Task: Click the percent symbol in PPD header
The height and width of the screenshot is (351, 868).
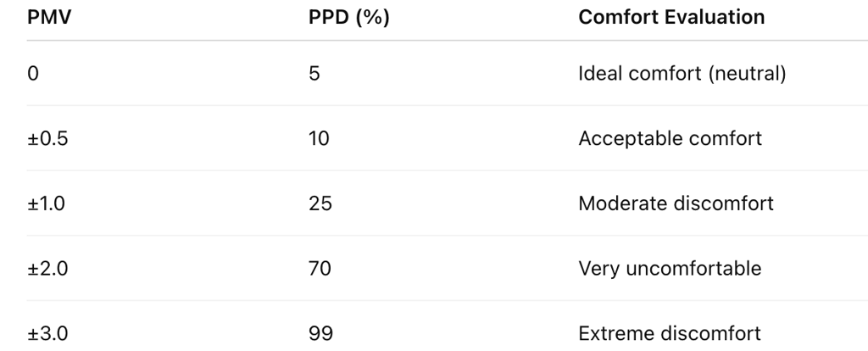Action: [373, 17]
